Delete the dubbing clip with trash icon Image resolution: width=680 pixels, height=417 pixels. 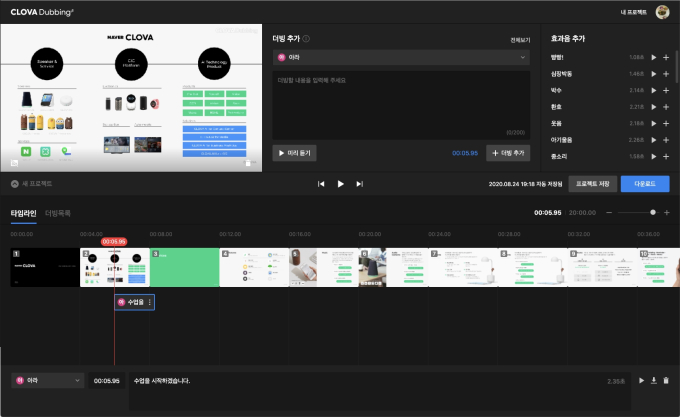666,380
